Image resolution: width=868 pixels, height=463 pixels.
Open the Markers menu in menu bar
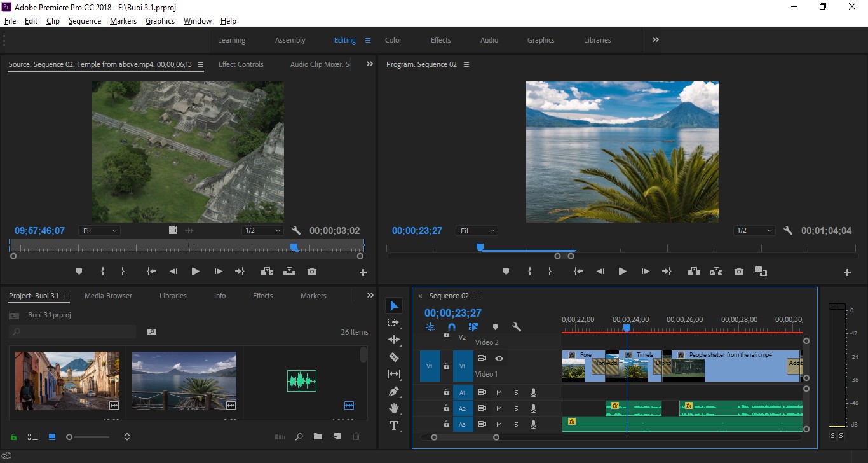pyautogui.click(x=123, y=21)
